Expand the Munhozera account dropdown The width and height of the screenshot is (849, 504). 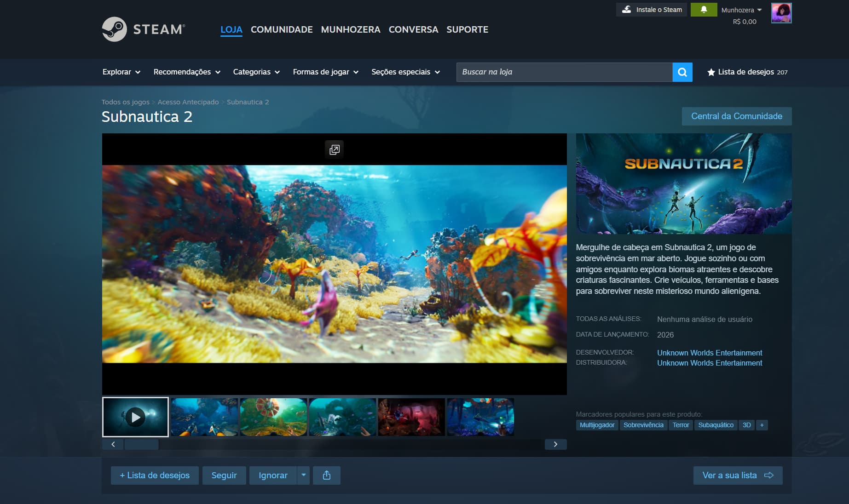pos(739,9)
